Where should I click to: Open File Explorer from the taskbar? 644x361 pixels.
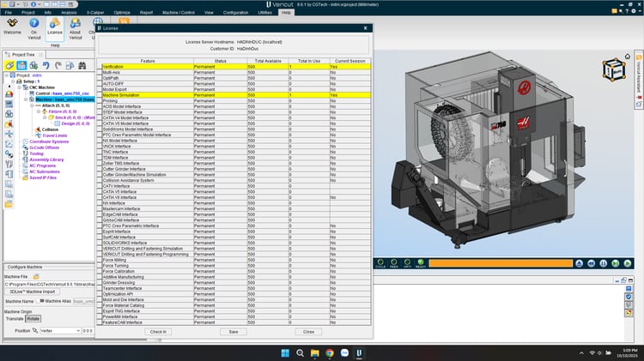pos(314,352)
